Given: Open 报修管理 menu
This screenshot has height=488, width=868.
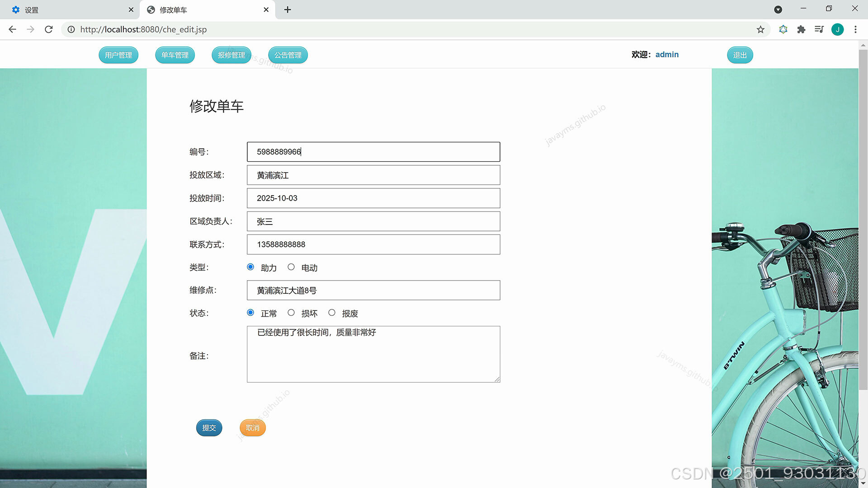Looking at the screenshot, I should [x=231, y=55].
